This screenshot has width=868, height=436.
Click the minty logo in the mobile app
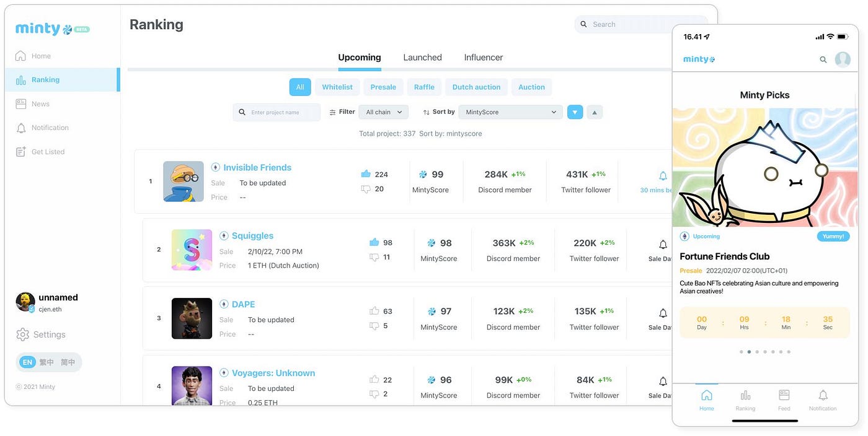[699, 59]
